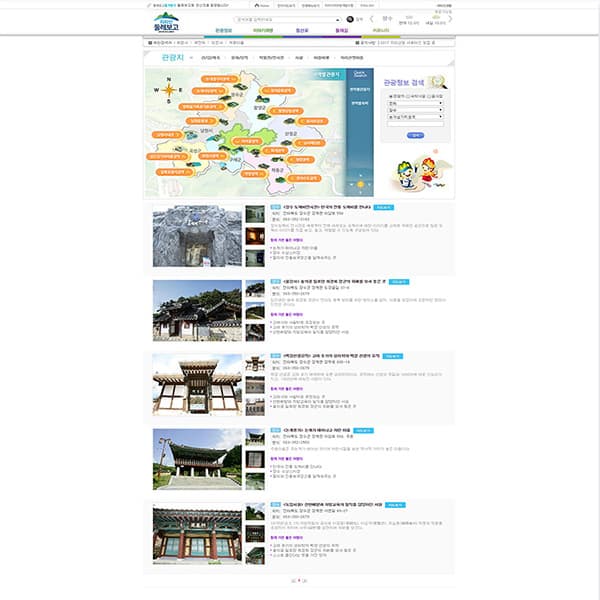Go to Home via the house icon

(x=257, y=5)
